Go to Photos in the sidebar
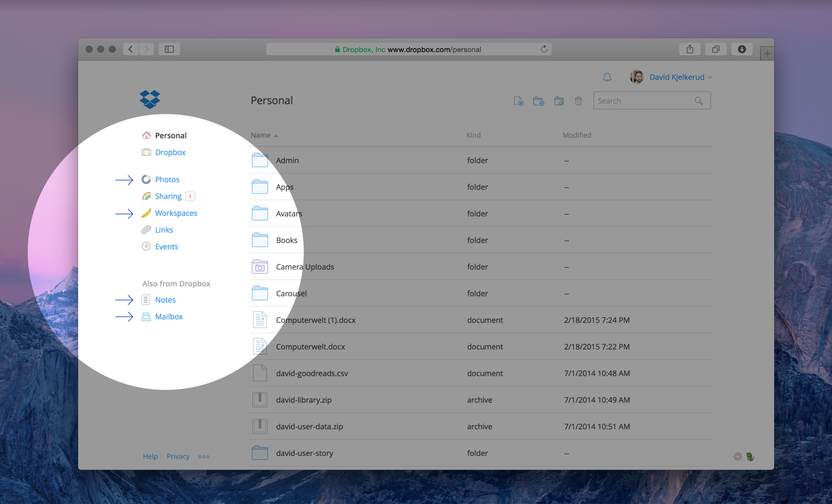Viewport: 832px width, 504px height. (167, 180)
